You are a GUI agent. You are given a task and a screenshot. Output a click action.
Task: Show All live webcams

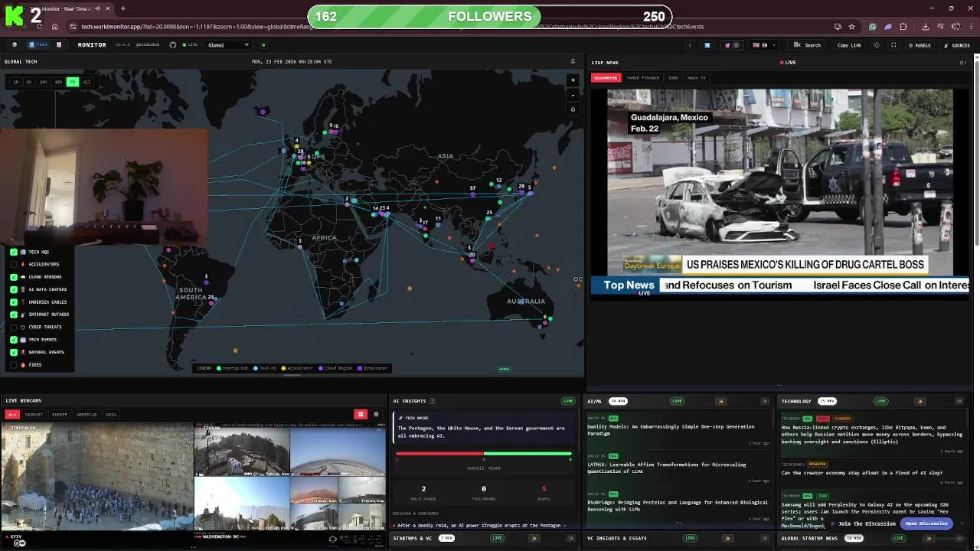[x=12, y=415]
